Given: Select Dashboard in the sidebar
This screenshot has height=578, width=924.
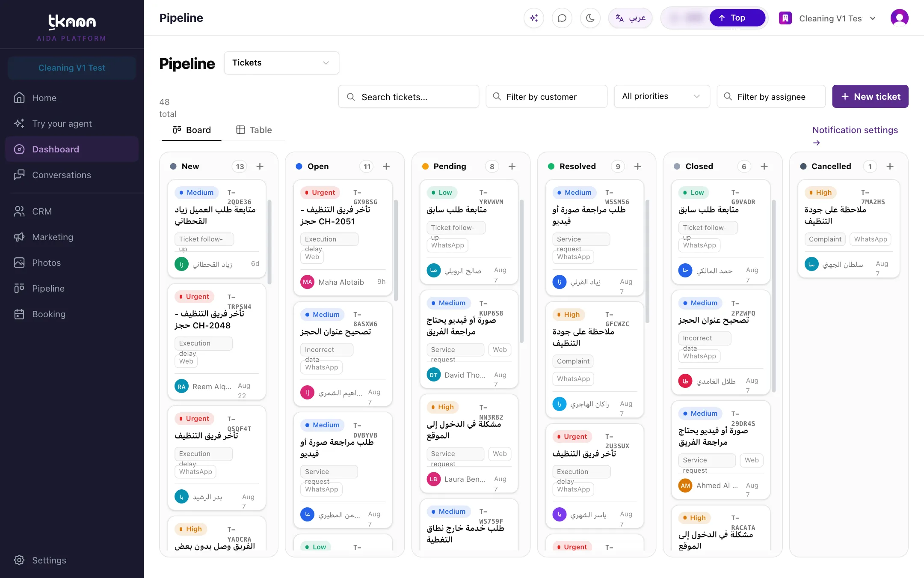Looking at the screenshot, I should (72, 149).
